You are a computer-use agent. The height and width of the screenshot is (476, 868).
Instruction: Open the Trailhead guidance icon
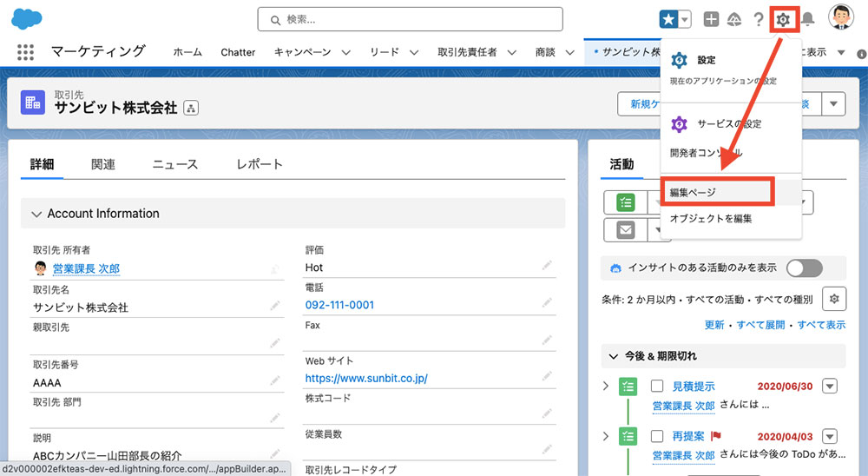coord(734,19)
